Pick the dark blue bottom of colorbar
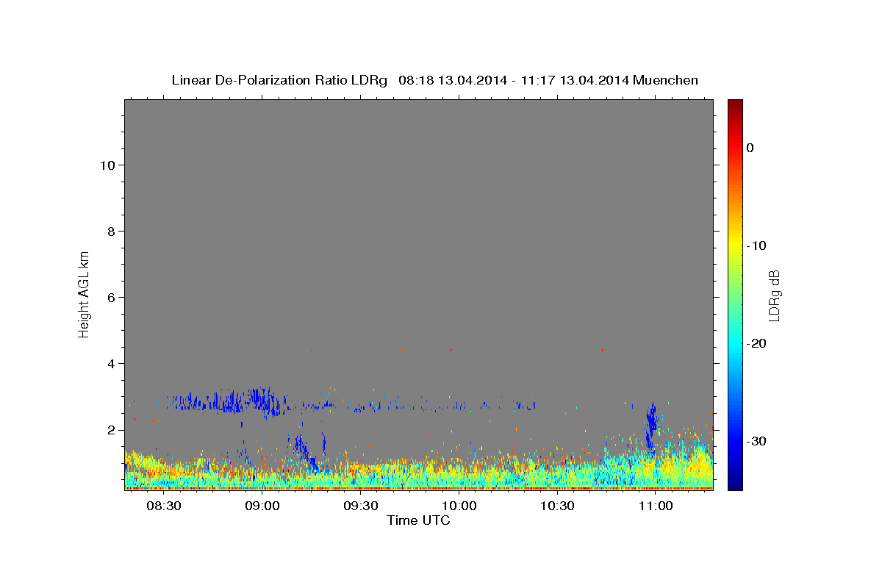882x588 pixels. coord(735,484)
